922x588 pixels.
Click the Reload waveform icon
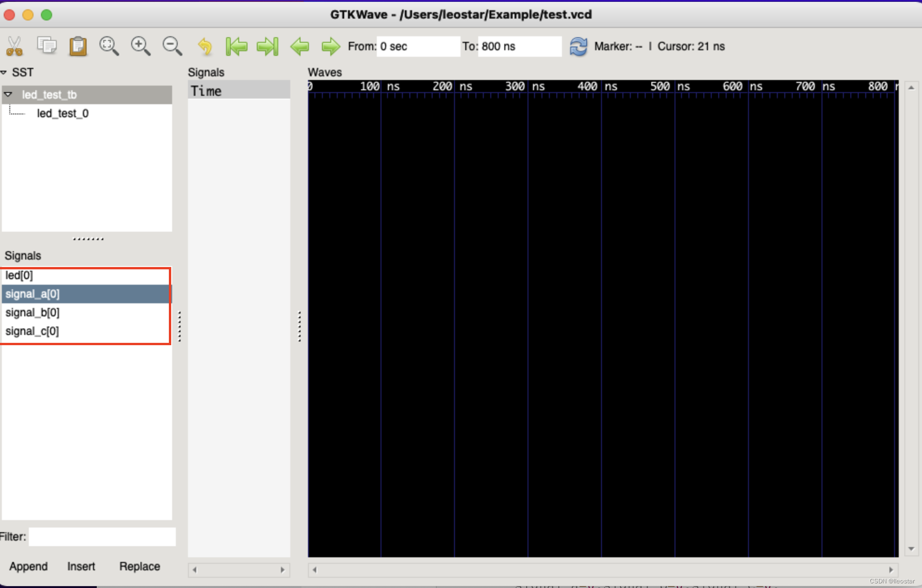point(579,46)
